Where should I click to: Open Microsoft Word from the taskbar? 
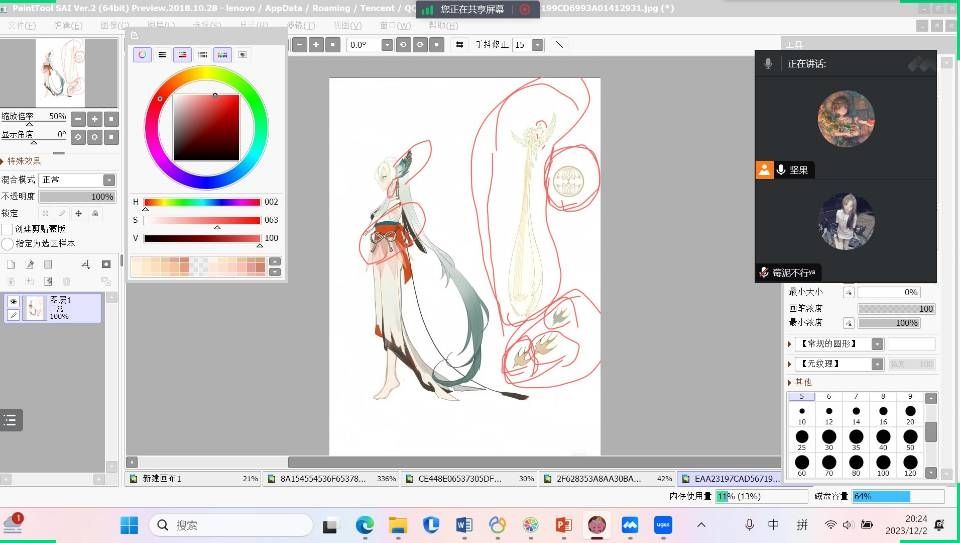[464, 525]
